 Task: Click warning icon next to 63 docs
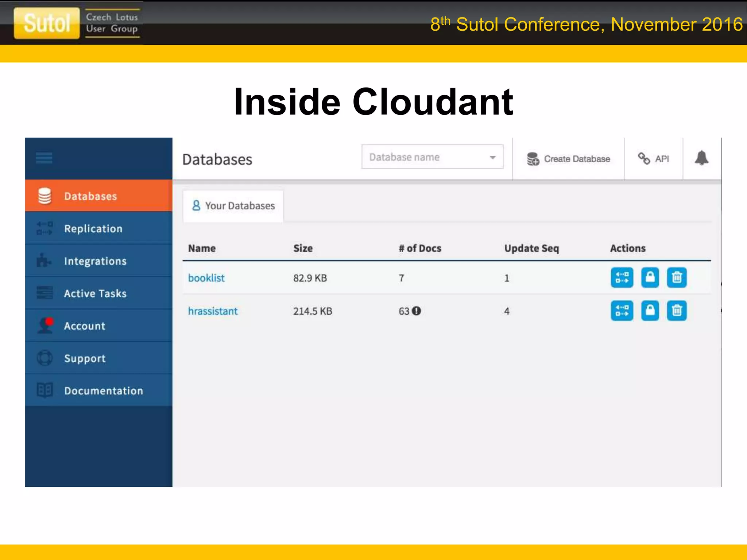[416, 311]
